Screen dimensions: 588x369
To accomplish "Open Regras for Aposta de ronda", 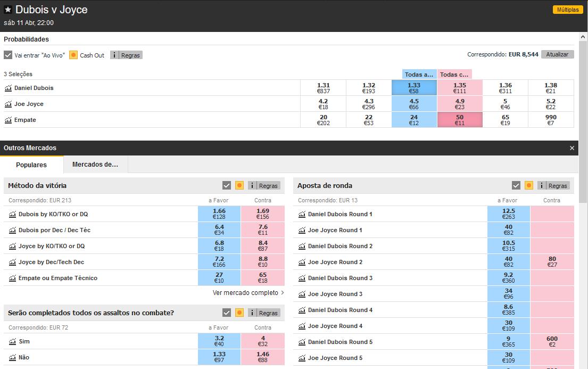I will coord(553,185).
